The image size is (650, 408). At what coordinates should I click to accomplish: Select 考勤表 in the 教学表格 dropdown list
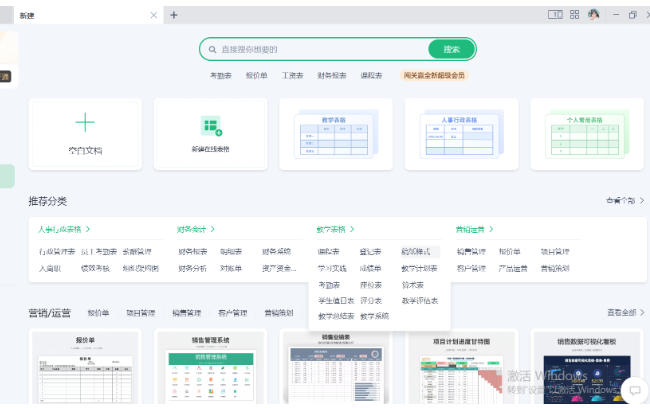329,285
